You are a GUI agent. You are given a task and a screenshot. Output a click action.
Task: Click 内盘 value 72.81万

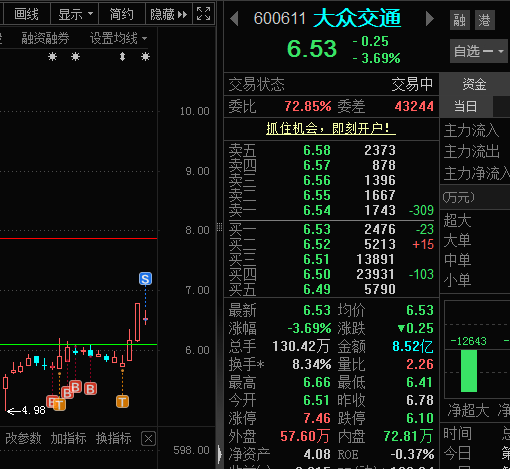pyautogui.click(x=409, y=436)
